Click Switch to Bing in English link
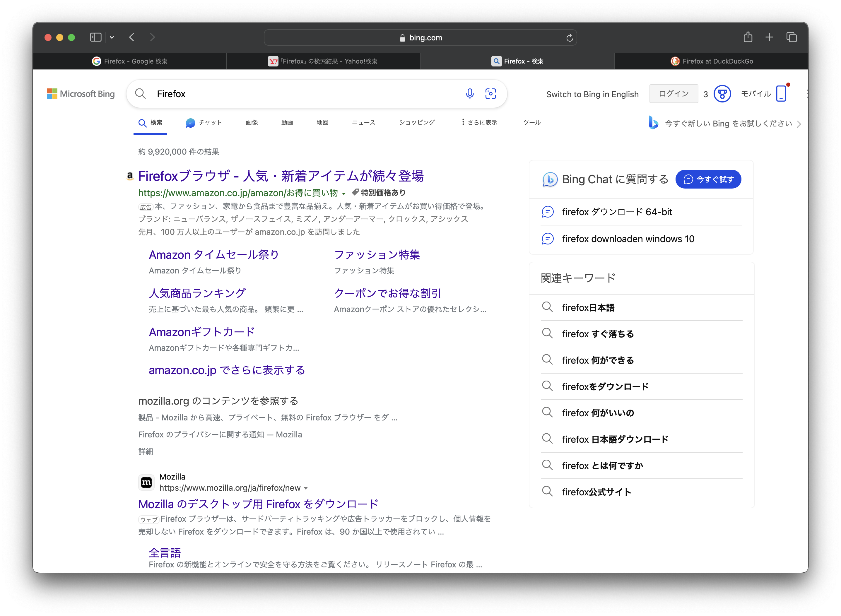Viewport: 841px width, 616px height. (x=592, y=94)
